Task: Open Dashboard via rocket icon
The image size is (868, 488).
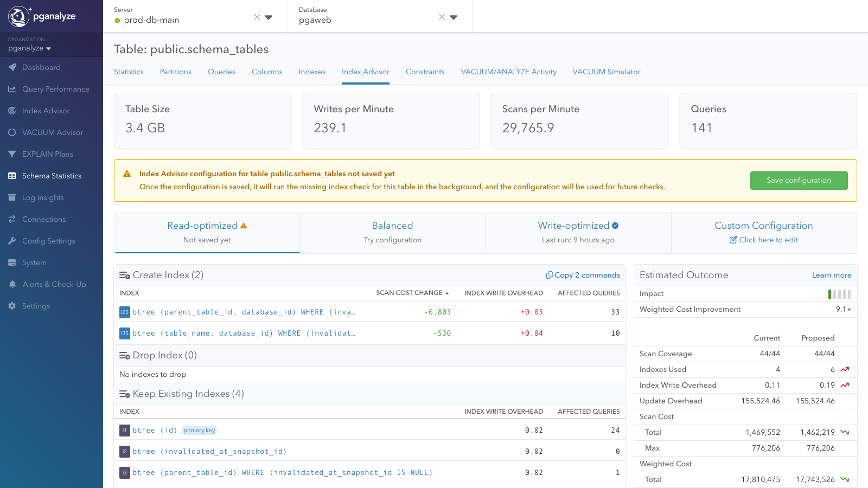Action: [12, 67]
